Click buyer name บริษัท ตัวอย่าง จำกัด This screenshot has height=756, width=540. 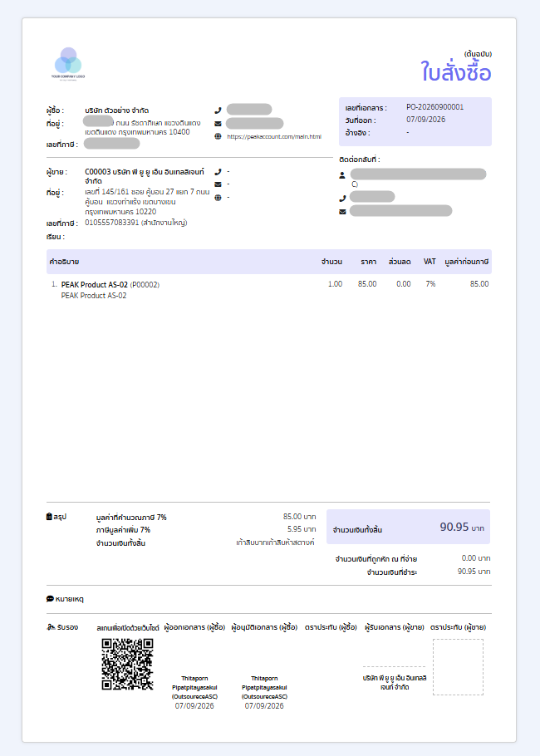click(x=116, y=110)
